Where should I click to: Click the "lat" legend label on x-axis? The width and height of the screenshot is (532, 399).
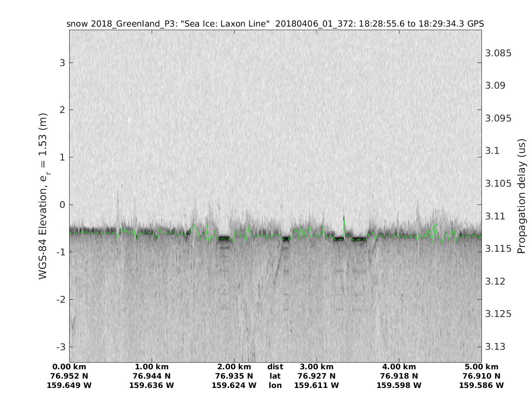pos(275,376)
